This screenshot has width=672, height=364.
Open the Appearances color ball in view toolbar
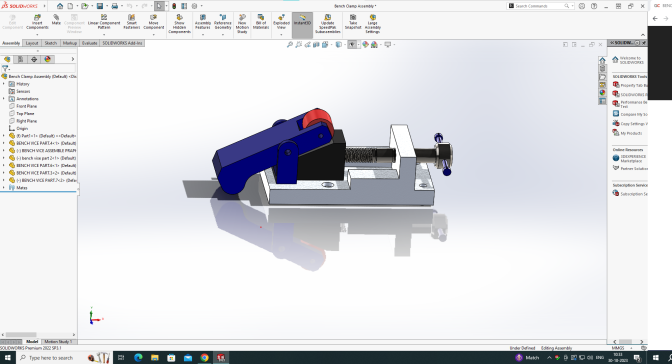(x=365, y=45)
